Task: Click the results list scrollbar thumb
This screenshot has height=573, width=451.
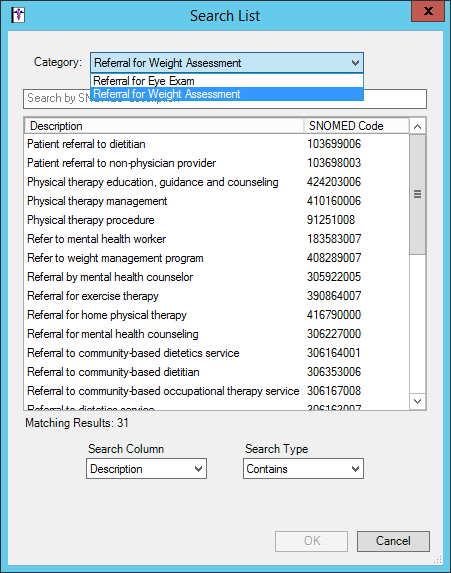Action: [417, 194]
